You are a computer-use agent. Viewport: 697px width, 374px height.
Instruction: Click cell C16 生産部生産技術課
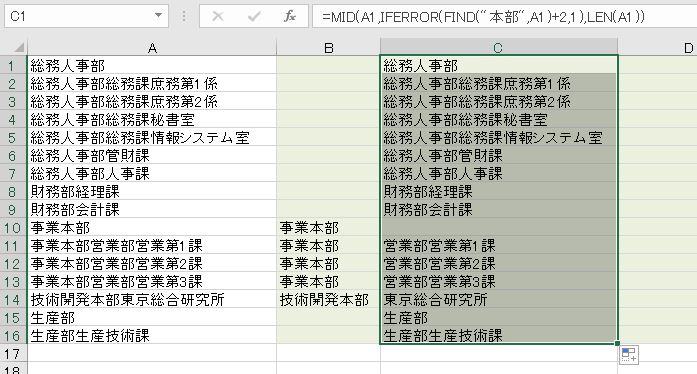[499, 336]
